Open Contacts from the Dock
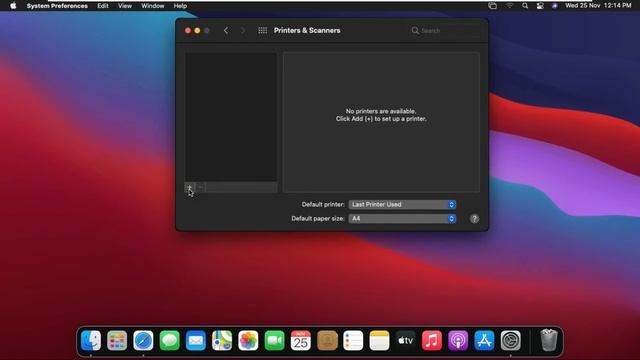 [x=327, y=340]
